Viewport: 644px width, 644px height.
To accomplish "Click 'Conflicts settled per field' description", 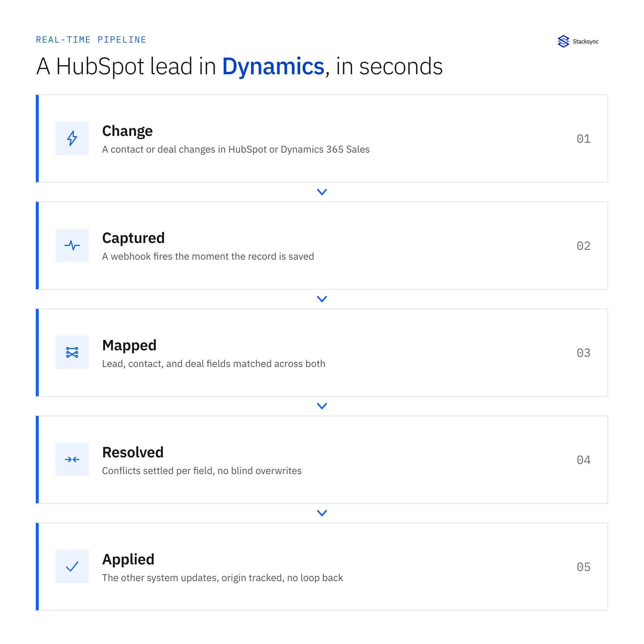I will tap(202, 471).
